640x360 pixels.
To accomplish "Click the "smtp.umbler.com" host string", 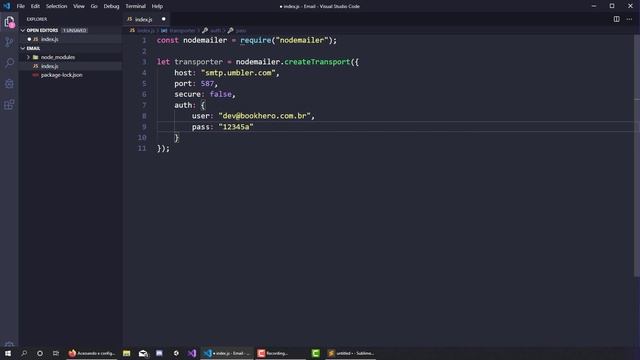I will 238,73.
